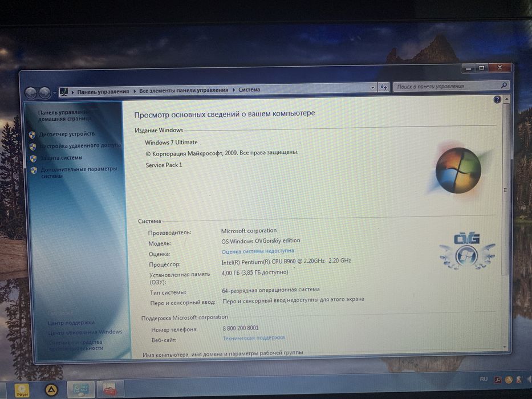This screenshot has width=532, height=399.
Task: Click the OVG edition logo
Action: 467,252
